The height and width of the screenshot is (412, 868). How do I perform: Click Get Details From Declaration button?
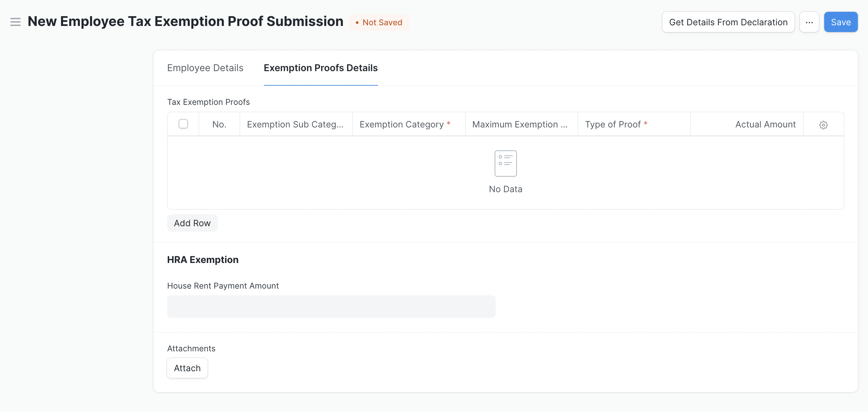coord(728,22)
